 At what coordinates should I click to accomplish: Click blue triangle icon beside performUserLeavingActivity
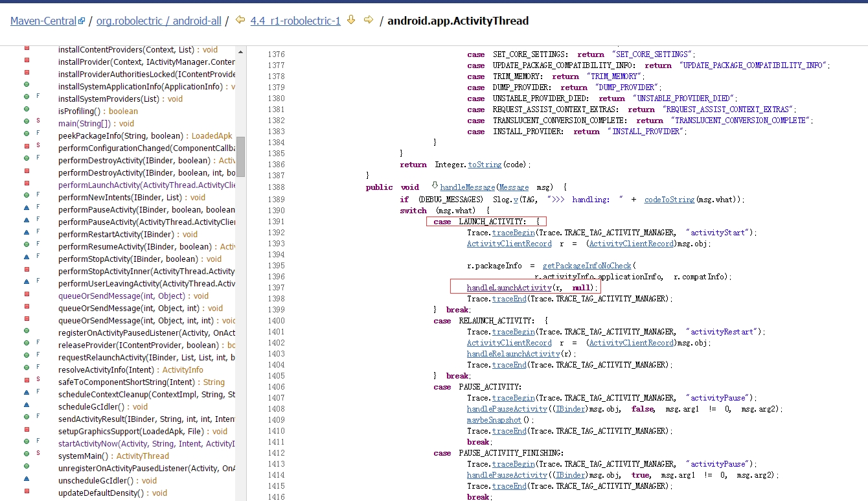(27, 281)
